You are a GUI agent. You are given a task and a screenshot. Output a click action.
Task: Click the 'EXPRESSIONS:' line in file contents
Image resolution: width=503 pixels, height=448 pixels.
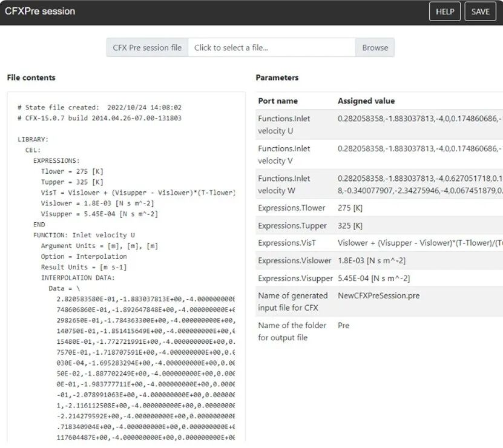56,160
